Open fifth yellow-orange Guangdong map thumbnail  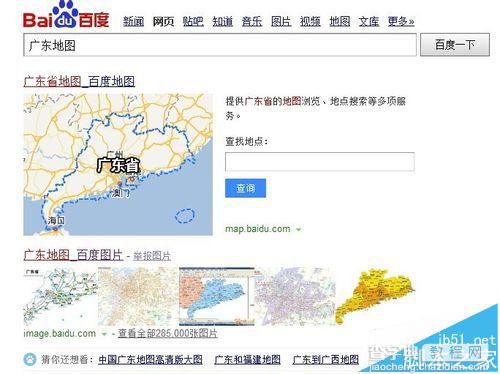[x=376, y=296]
